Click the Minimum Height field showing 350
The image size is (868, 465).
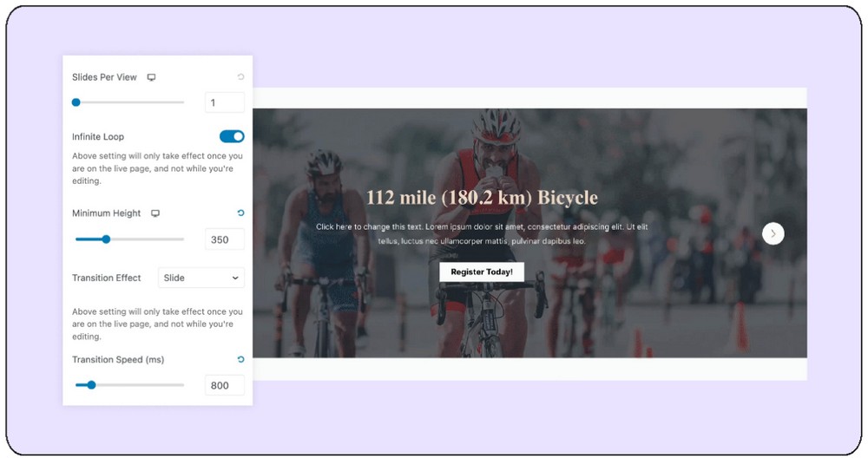coord(224,239)
